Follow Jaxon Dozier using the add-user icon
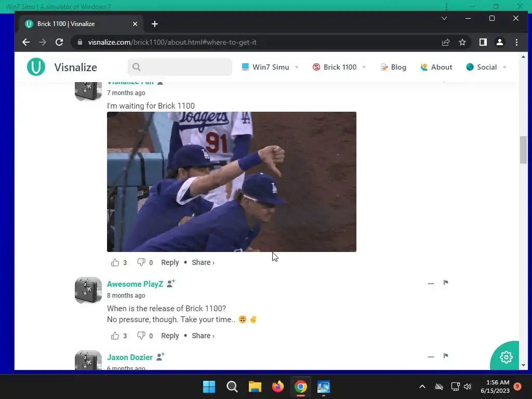Viewport: 532px width, 399px height. pyautogui.click(x=161, y=356)
